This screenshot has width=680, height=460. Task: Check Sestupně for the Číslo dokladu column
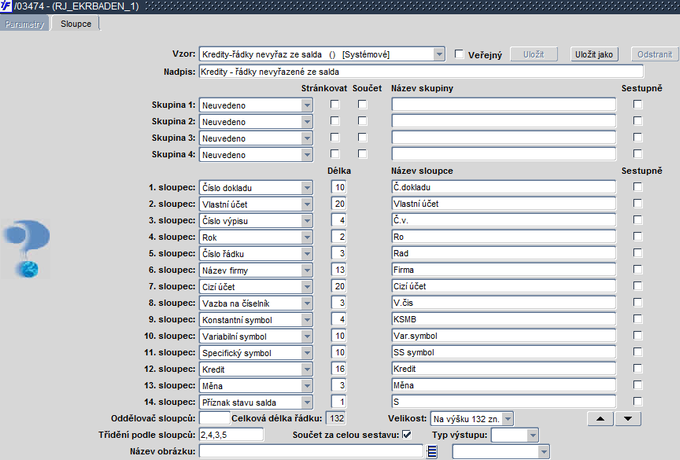(x=637, y=187)
